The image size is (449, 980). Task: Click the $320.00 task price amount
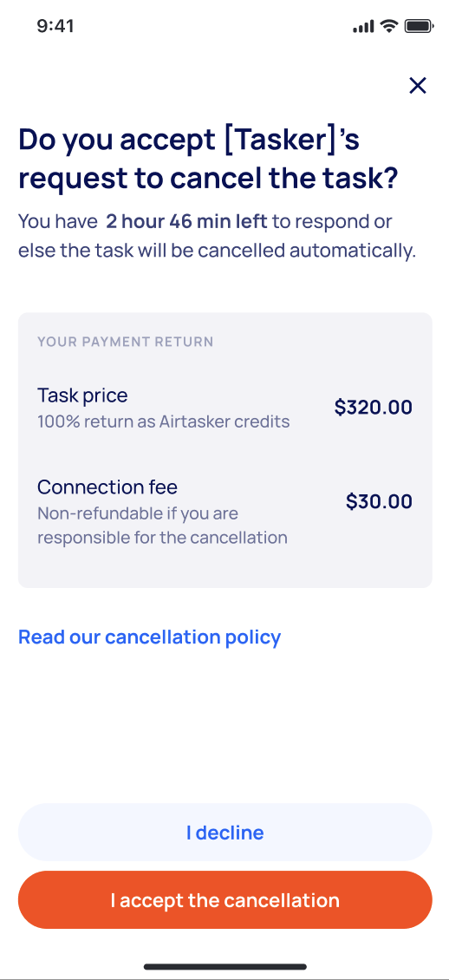pyautogui.click(x=374, y=408)
